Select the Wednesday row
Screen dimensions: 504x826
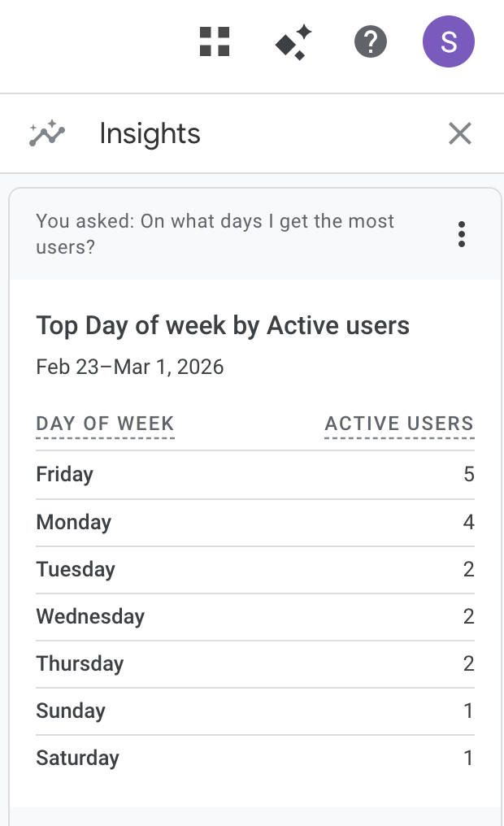pyautogui.click(x=90, y=616)
